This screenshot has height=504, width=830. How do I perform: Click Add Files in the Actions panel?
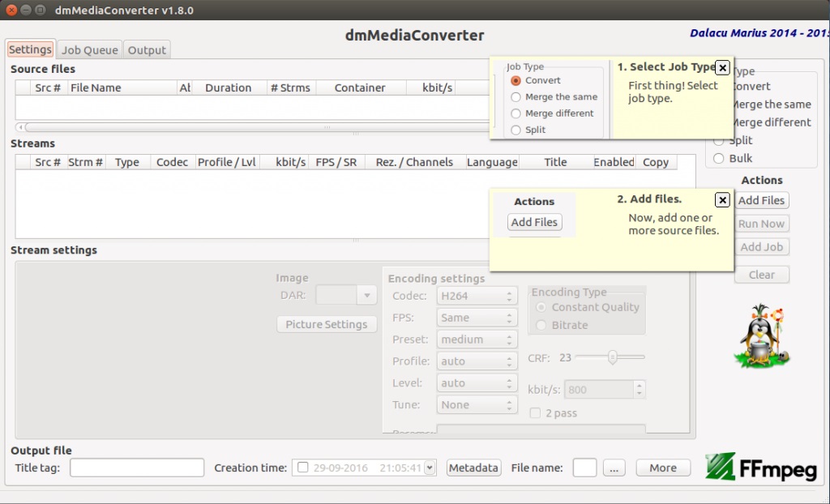[761, 200]
